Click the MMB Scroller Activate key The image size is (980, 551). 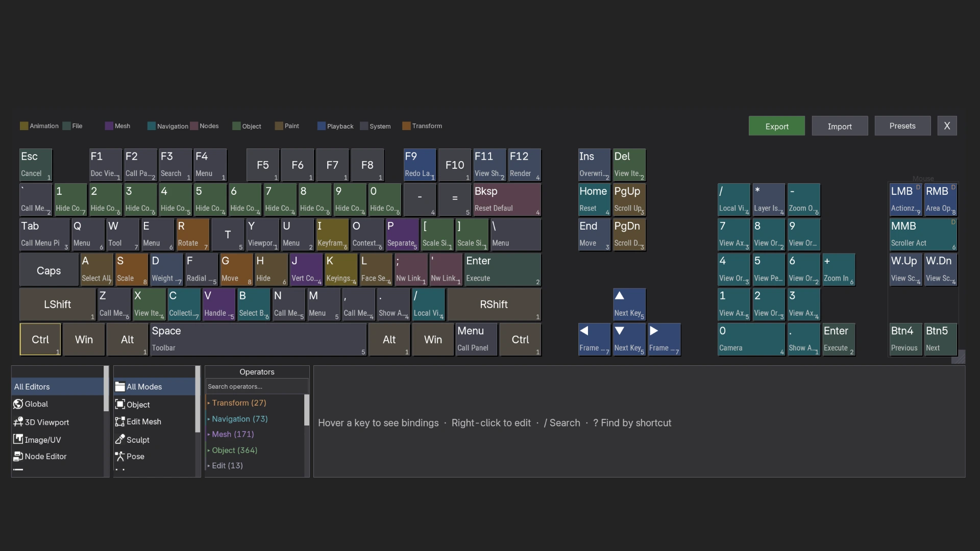tap(923, 235)
